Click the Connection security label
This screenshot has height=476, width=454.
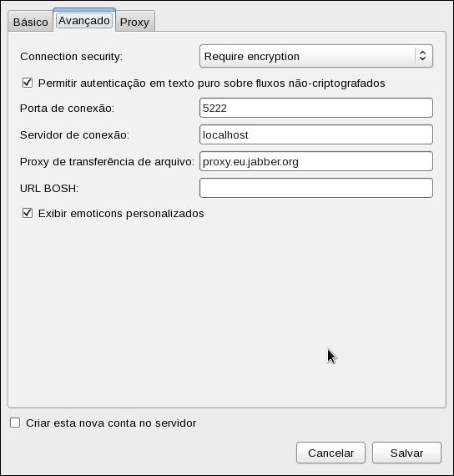pos(71,57)
